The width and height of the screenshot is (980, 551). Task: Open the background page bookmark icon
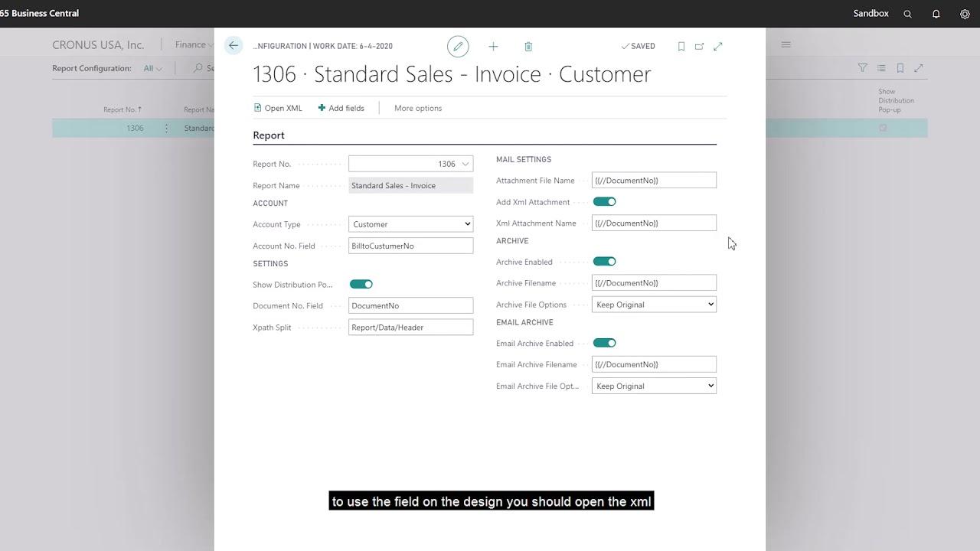pos(900,68)
